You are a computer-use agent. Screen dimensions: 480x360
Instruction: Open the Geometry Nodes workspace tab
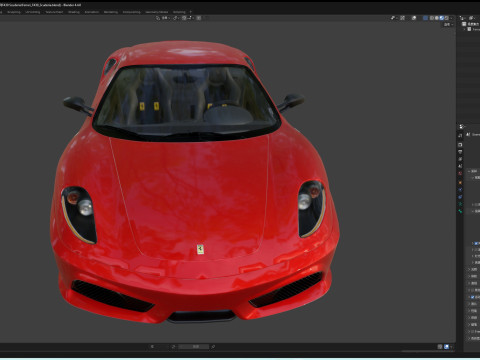click(157, 12)
